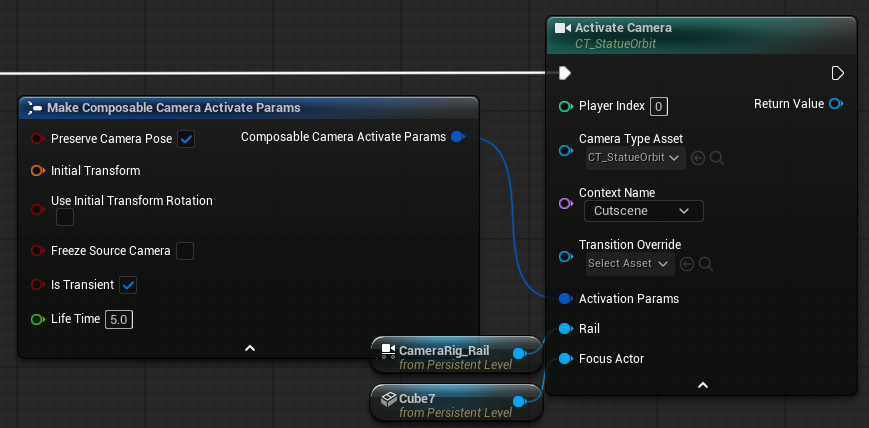Click magnifier icon next to Transition Override
869x428 pixels.
[705, 264]
